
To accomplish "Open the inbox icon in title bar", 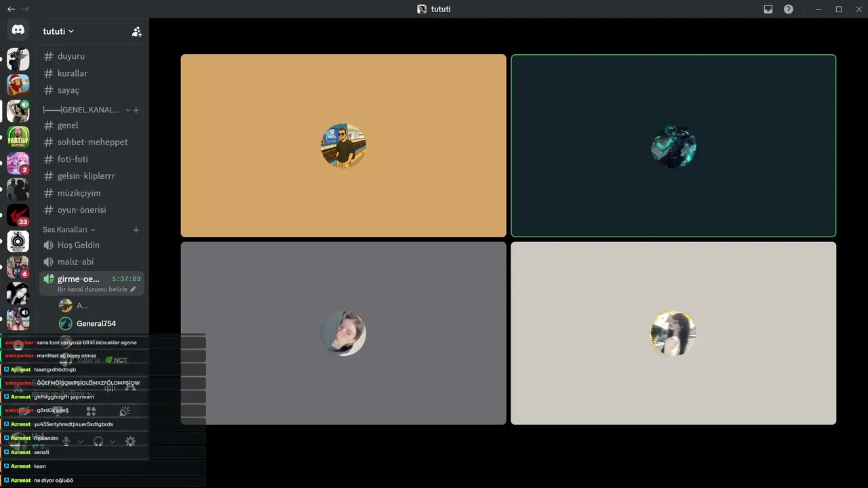I will pos(768,9).
